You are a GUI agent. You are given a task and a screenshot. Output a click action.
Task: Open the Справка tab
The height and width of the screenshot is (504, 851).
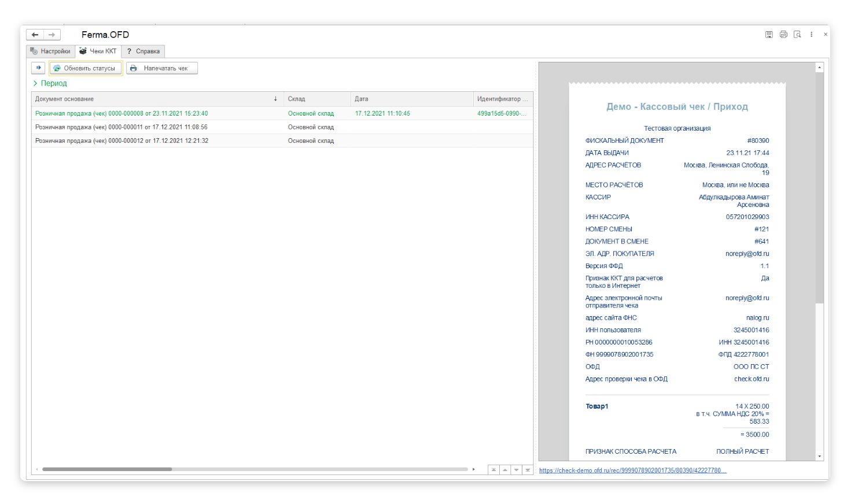[143, 51]
